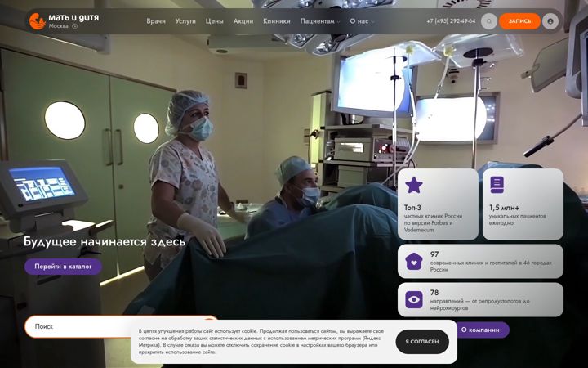Click the Перейти в каталог button
The height and width of the screenshot is (368, 588).
(x=63, y=267)
